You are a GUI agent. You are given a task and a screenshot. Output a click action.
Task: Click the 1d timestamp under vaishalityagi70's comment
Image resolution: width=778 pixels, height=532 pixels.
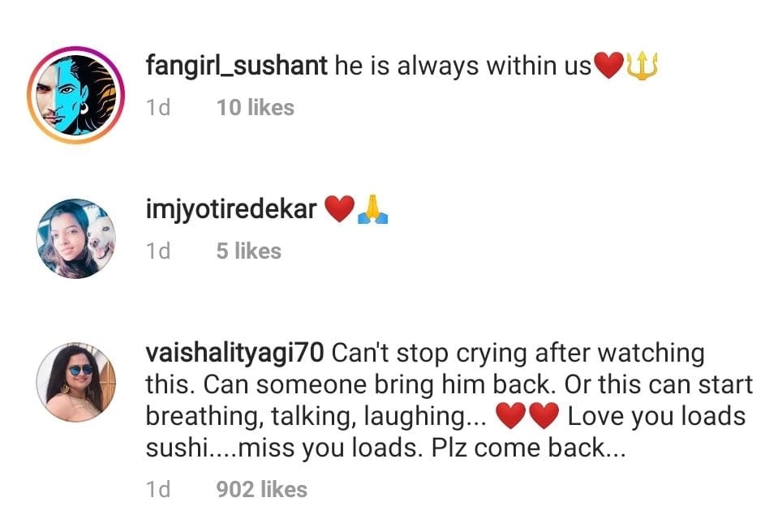(158, 490)
